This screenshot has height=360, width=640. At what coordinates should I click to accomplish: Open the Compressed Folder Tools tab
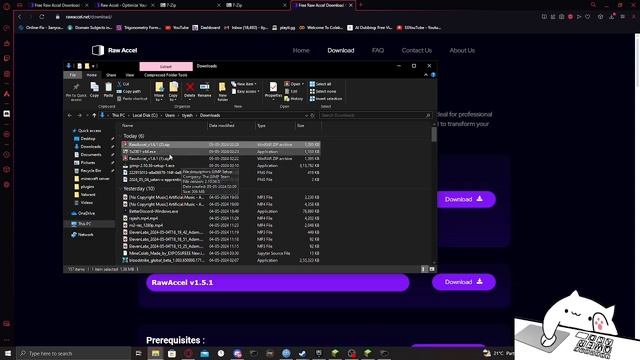pos(165,75)
